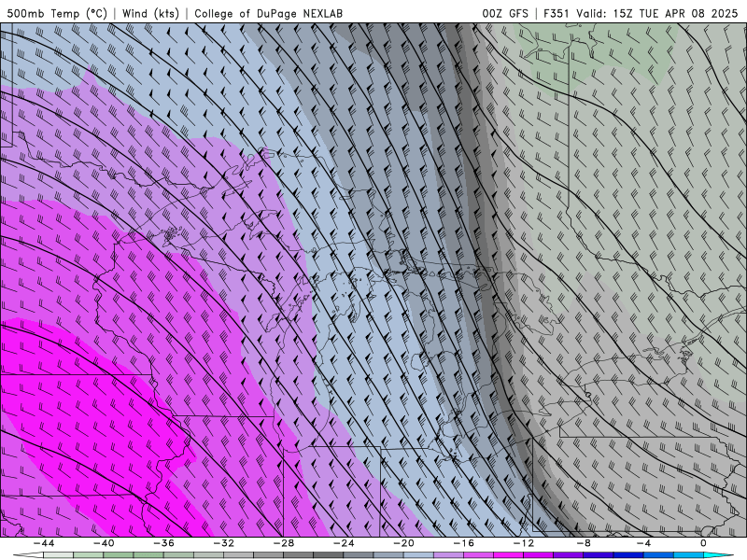Click the -28 temperature scale label

(284, 543)
